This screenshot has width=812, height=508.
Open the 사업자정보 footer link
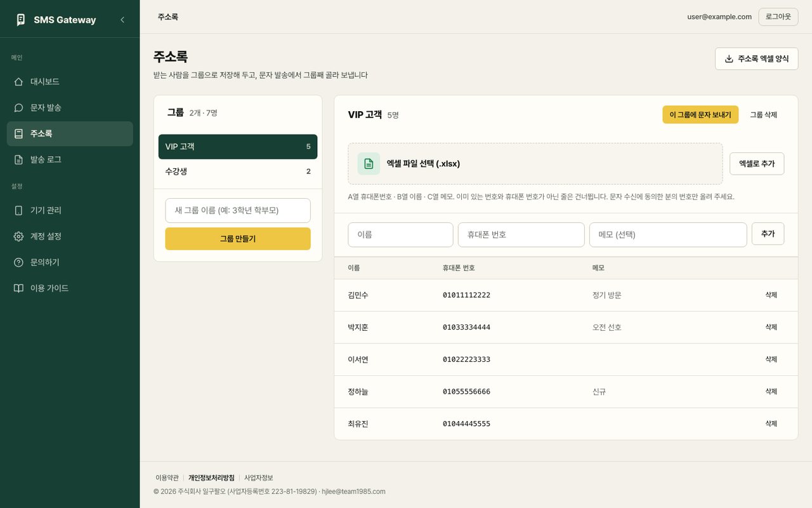click(259, 478)
